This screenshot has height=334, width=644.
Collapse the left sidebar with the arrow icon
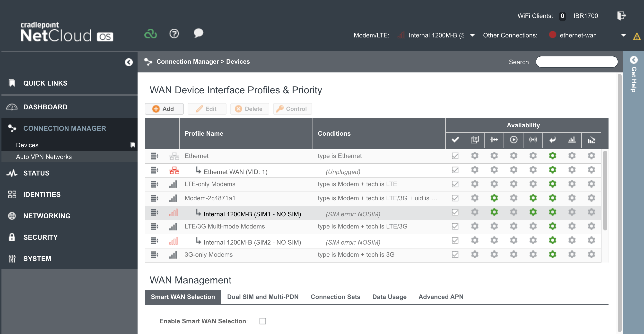point(129,62)
